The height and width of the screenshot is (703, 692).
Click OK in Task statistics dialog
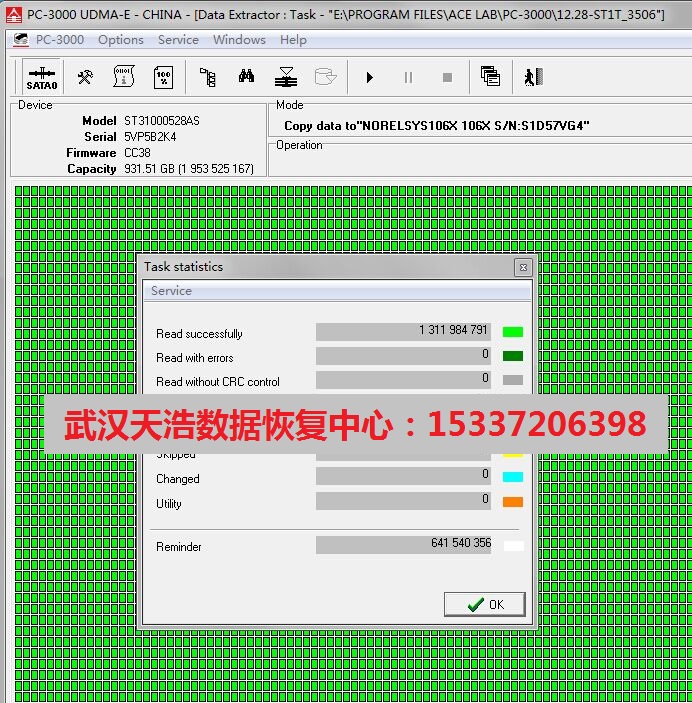[x=487, y=604]
